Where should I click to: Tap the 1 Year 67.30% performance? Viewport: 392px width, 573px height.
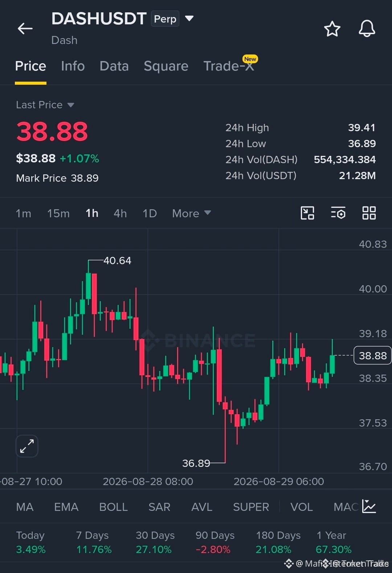tap(334, 542)
